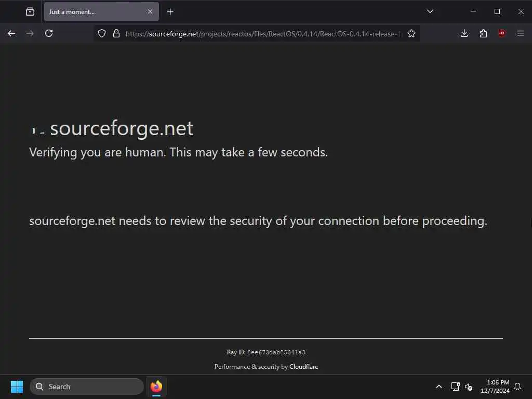Open uBlock Origin extension icon
This screenshot has width=532, height=399.
502,33
